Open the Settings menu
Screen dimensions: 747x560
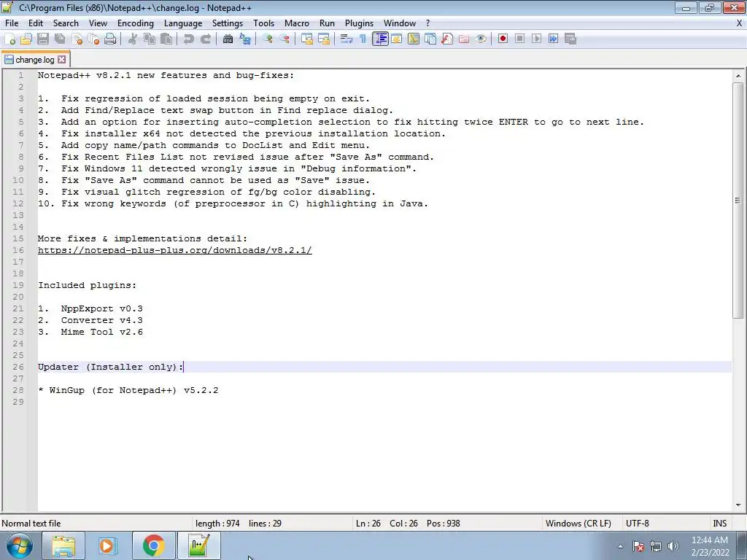(228, 23)
